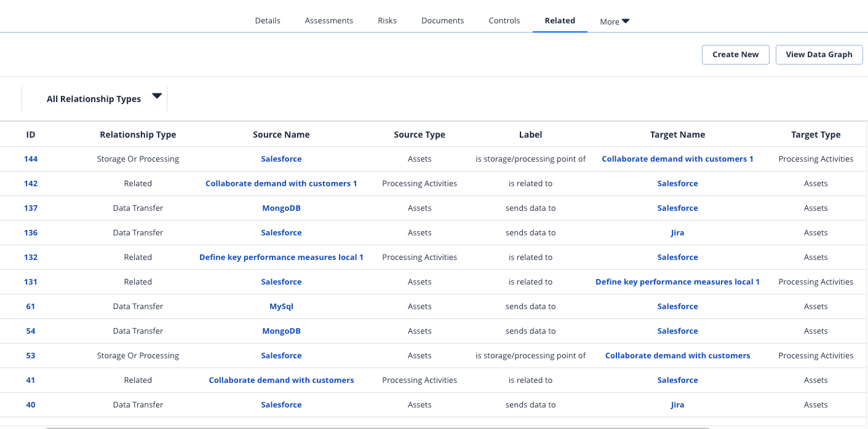Open relationship record 53
Viewport: 868px width, 429px height.
(30, 355)
